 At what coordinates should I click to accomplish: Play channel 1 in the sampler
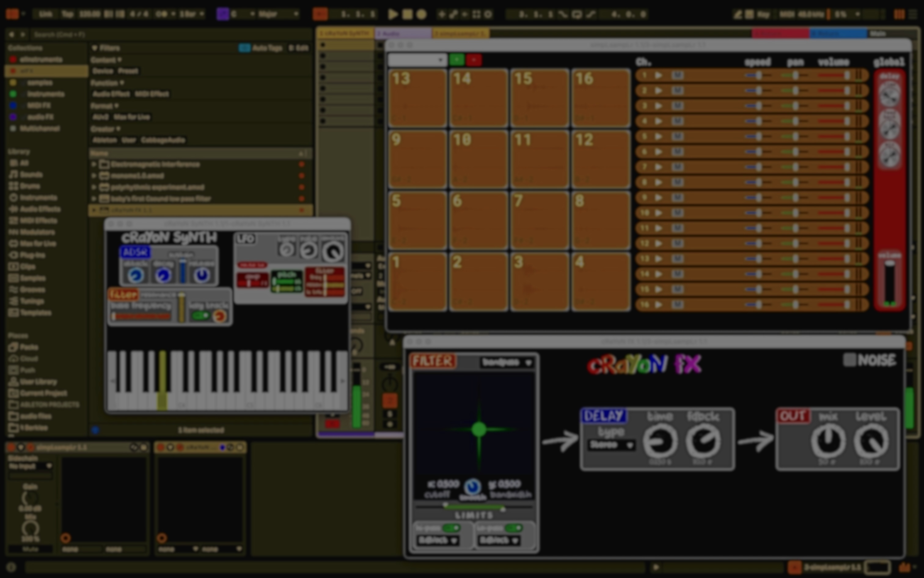click(658, 75)
